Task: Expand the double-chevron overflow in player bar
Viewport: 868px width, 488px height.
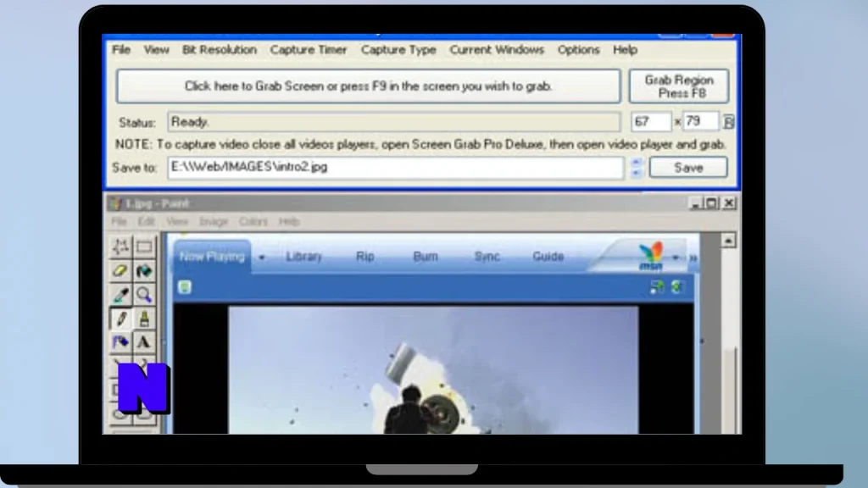Action: 692,258
